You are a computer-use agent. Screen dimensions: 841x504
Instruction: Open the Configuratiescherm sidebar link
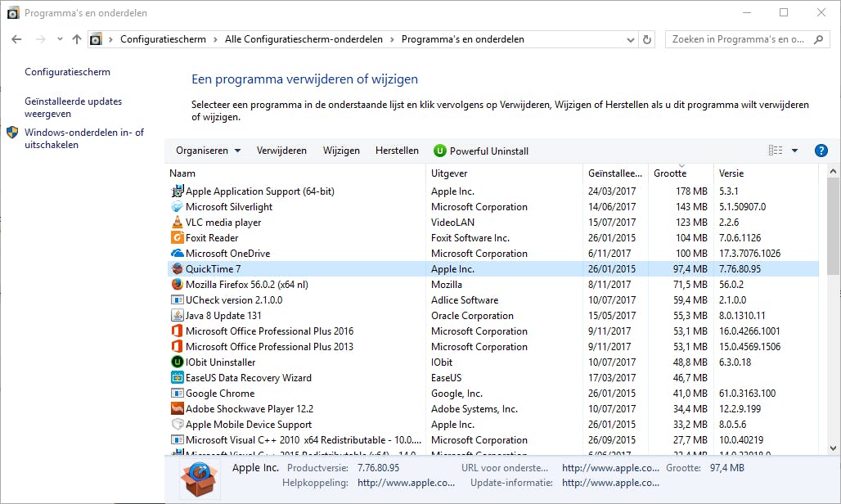68,72
